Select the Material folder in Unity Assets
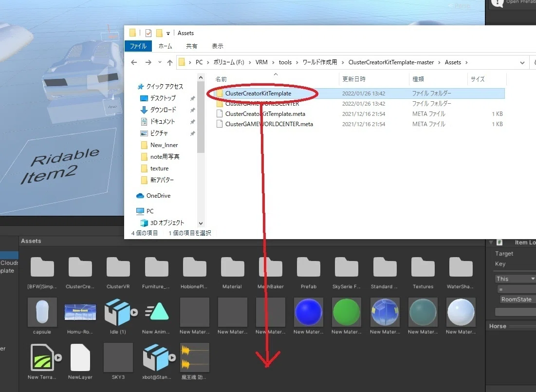 pos(232,273)
